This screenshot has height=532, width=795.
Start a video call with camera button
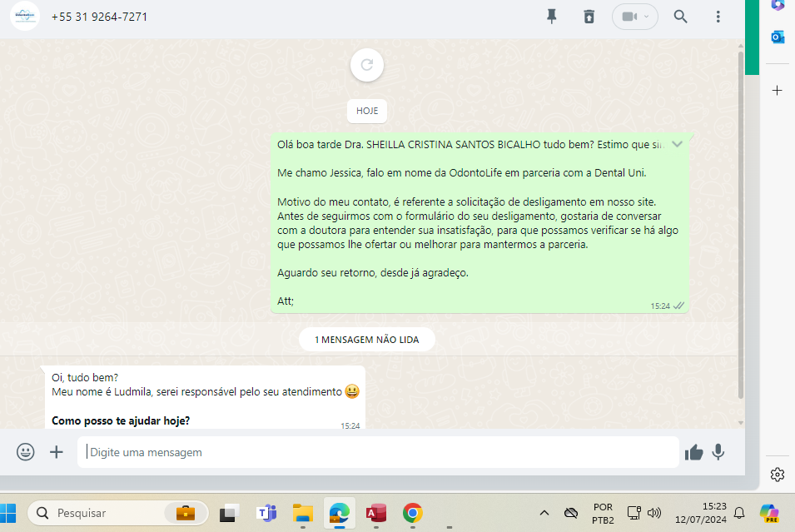[x=635, y=17]
